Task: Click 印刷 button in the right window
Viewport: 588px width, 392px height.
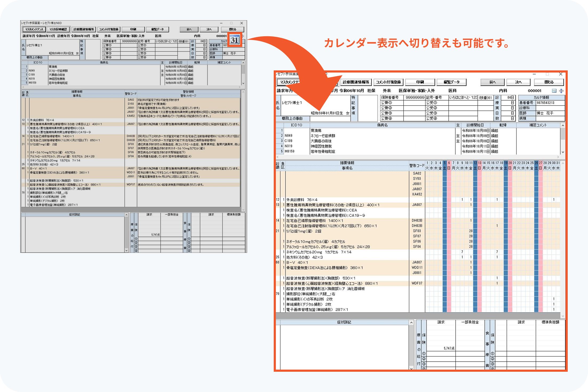Action: [420, 82]
